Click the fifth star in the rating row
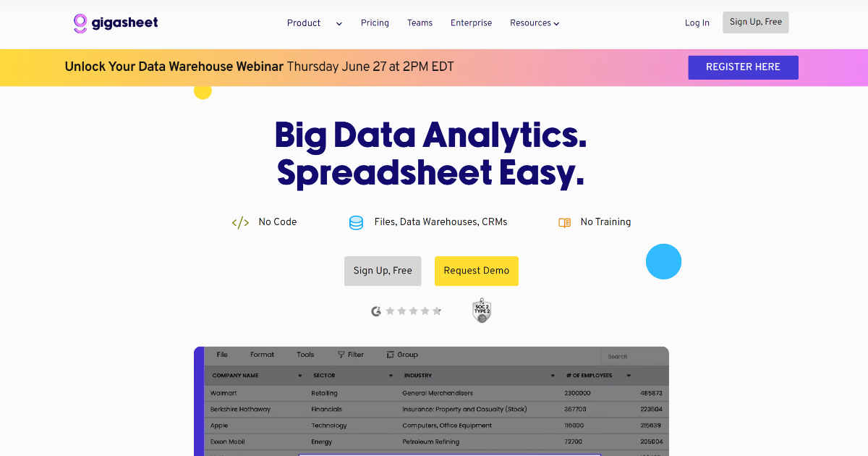This screenshot has width=868, height=456. pos(437,311)
